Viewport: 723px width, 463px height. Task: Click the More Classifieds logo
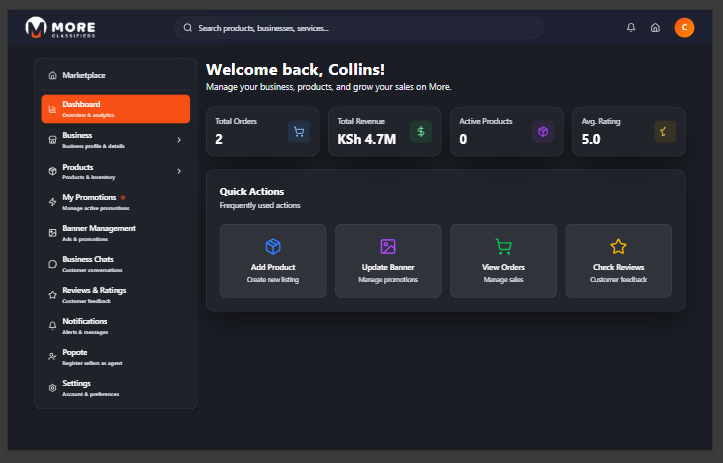click(61, 28)
